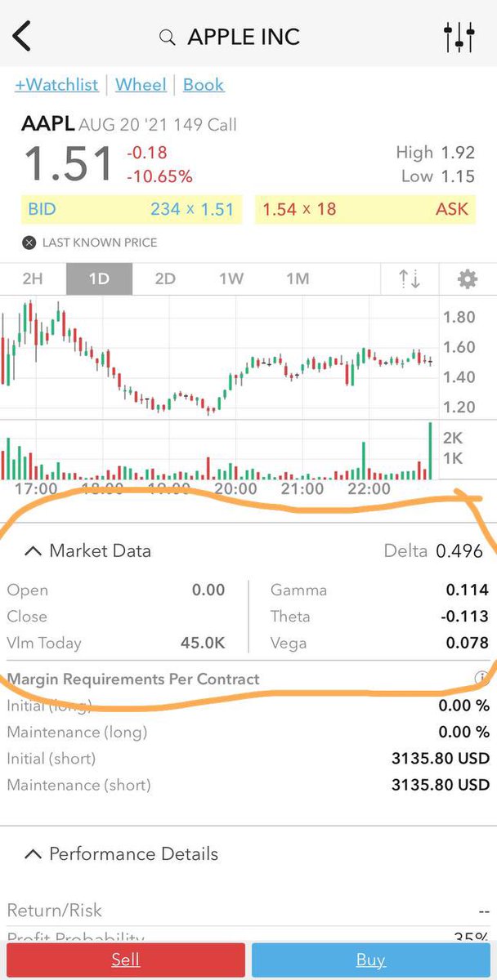
Task: Tap the Theta value -0.113
Action: click(463, 617)
